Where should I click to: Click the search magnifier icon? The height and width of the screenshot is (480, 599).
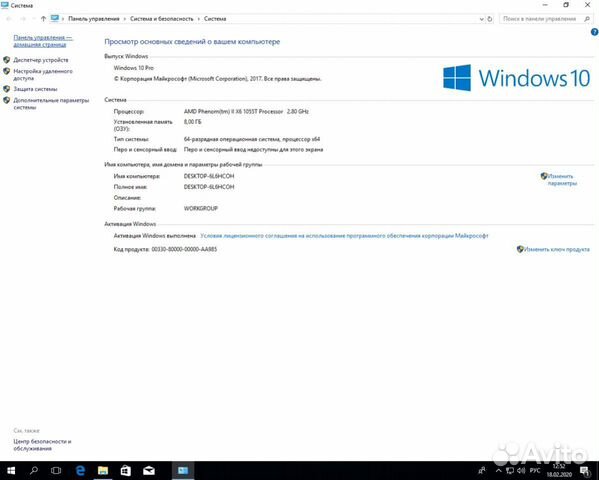(x=587, y=19)
